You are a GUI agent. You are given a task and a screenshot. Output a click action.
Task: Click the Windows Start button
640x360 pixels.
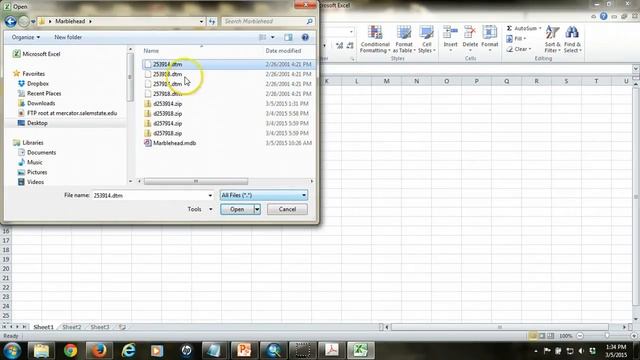point(12,350)
